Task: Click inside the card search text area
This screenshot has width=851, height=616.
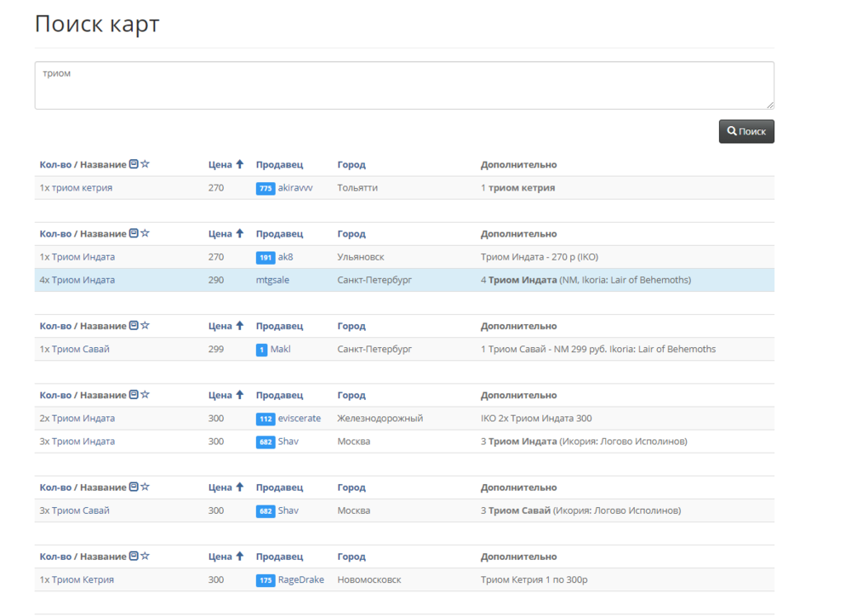Action: pos(404,85)
